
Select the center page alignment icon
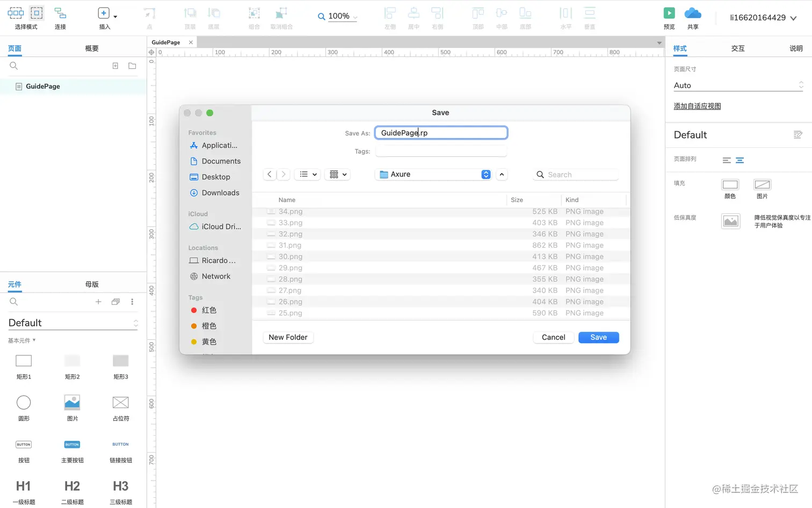tap(740, 160)
